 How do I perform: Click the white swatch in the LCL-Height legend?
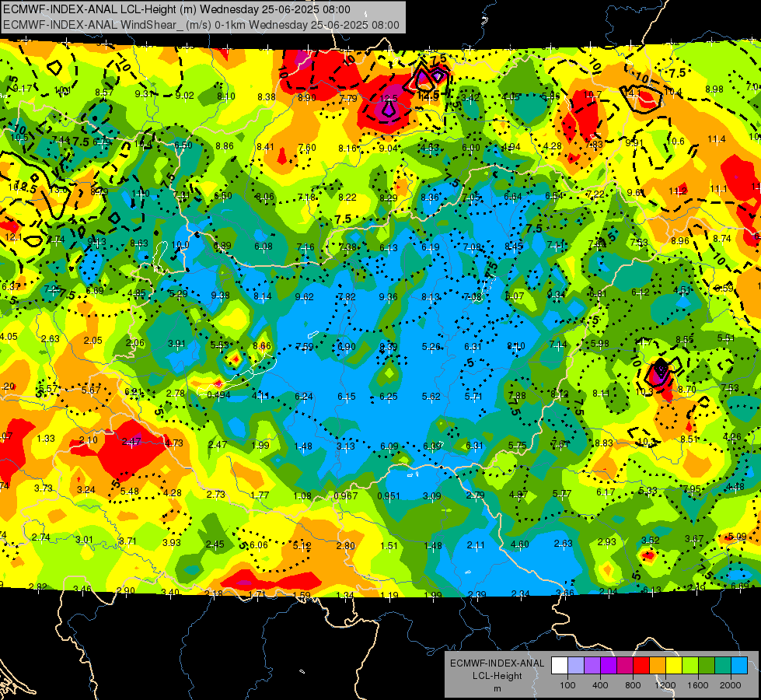559,666
